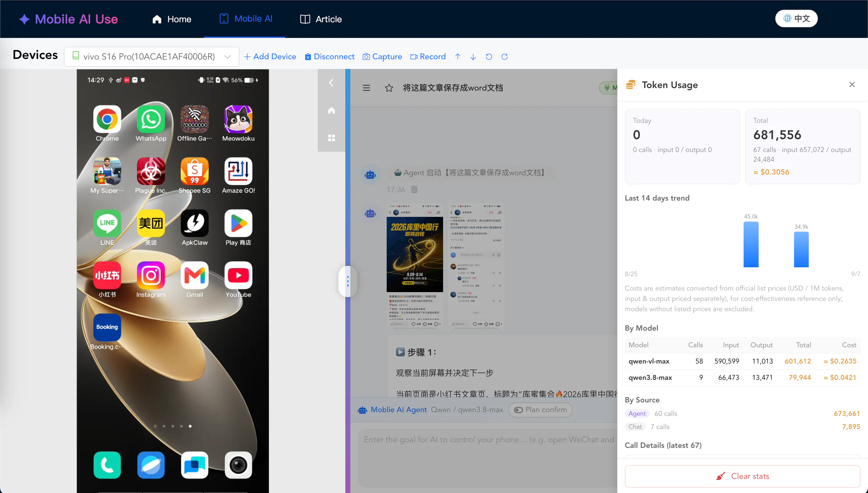Click the phone back navigation arrow
868x493 pixels.
point(332,83)
